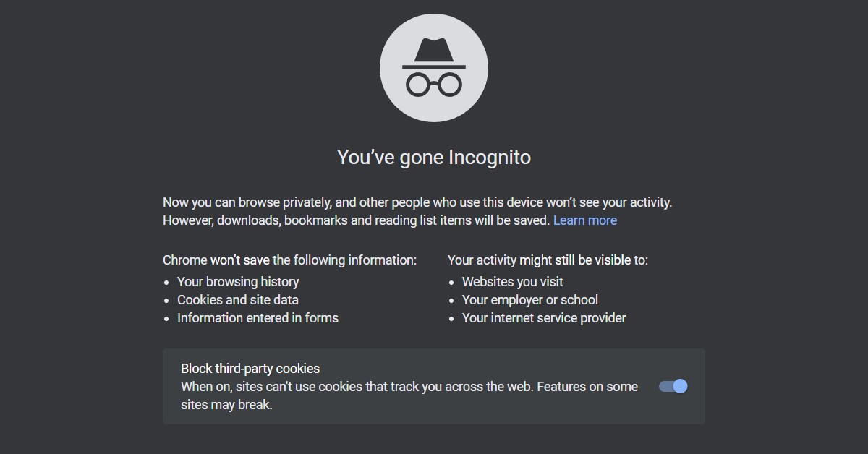Click the "Websites you visit" list item
The height and width of the screenshot is (454, 868).
click(512, 282)
